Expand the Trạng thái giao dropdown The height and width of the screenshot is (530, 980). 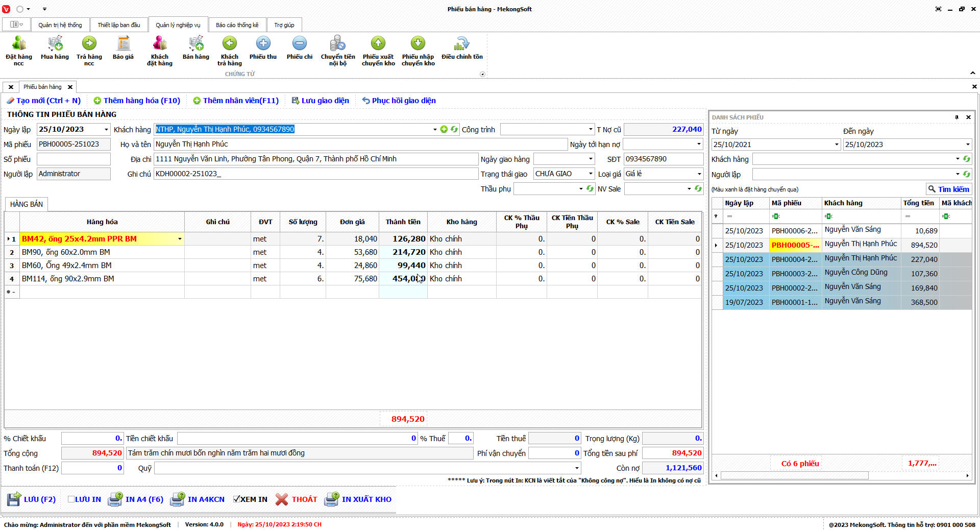tap(591, 174)
